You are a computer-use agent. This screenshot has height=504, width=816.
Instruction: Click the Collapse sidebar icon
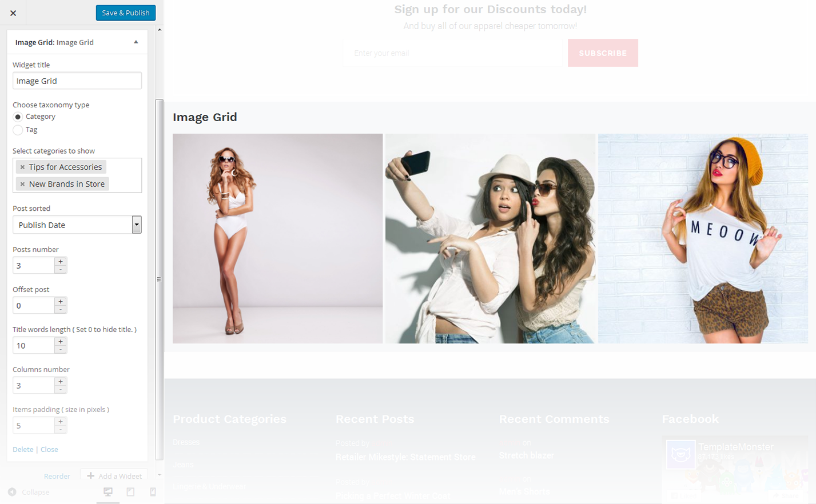pos(12,492)
